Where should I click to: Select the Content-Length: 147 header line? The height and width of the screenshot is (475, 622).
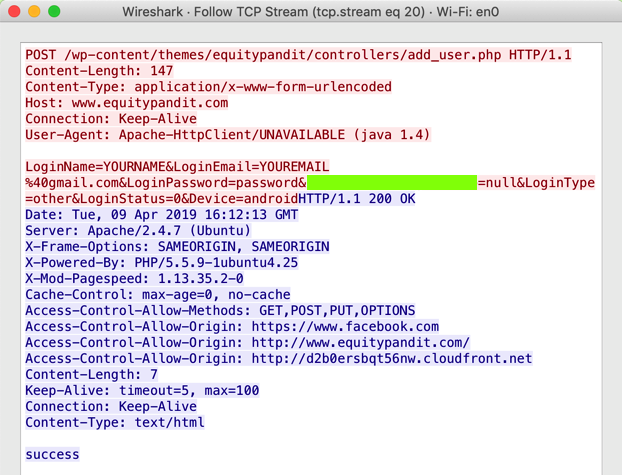pos(99,70)
